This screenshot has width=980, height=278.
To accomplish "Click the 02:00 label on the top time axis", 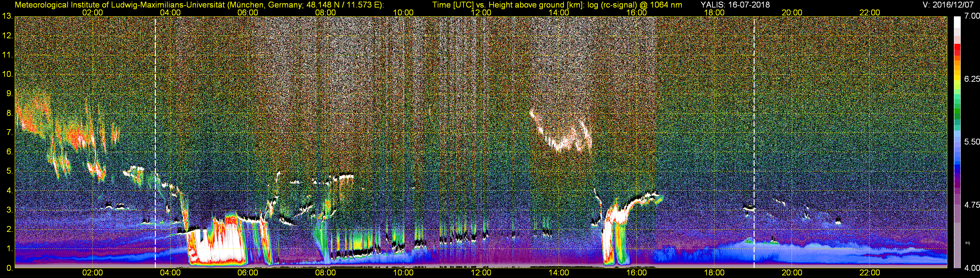I will coord(92,12).
